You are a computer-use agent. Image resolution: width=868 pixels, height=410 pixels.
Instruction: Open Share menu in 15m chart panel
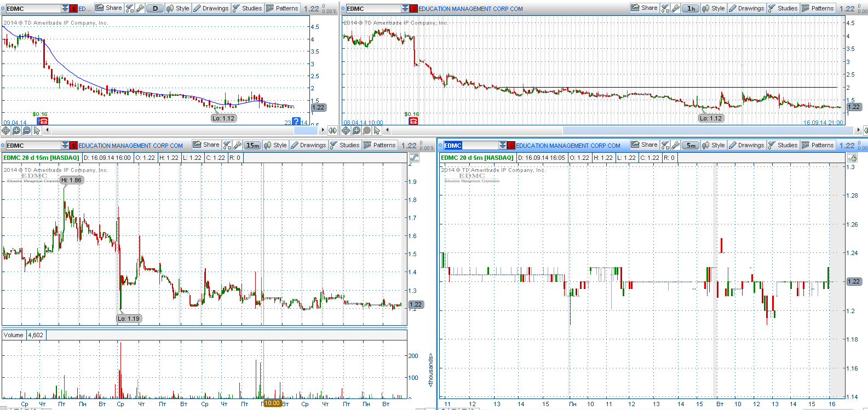click(x=206, y=145)
